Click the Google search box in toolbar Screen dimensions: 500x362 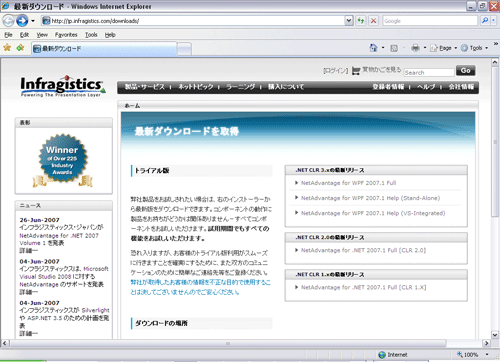click(430, 21)
